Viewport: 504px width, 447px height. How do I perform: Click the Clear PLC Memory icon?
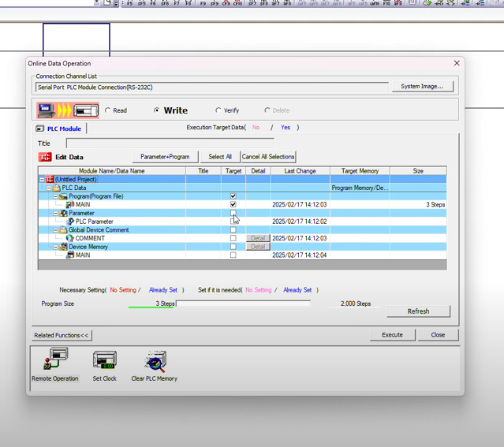[x=155, y=361]
